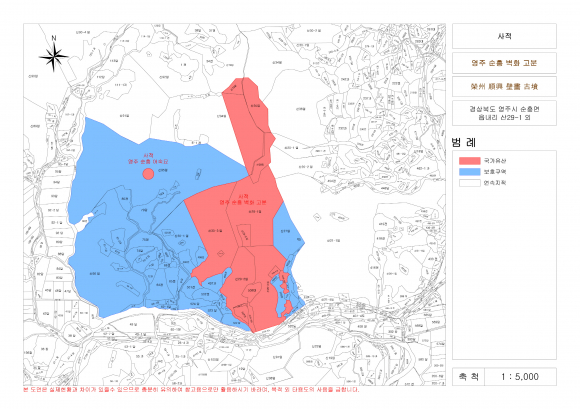580x409 pixels.
Task: Click the 국가유산 legend text label
Action: [495, 161]
